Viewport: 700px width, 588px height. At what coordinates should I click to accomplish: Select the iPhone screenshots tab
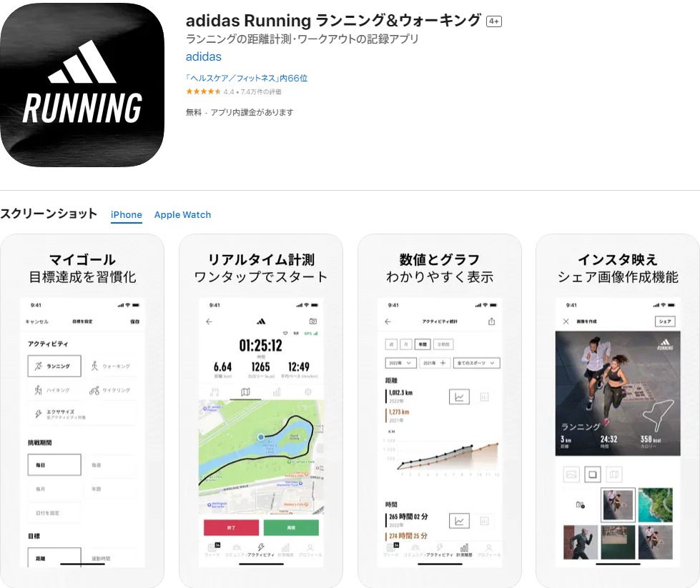(x=127, y=214)
